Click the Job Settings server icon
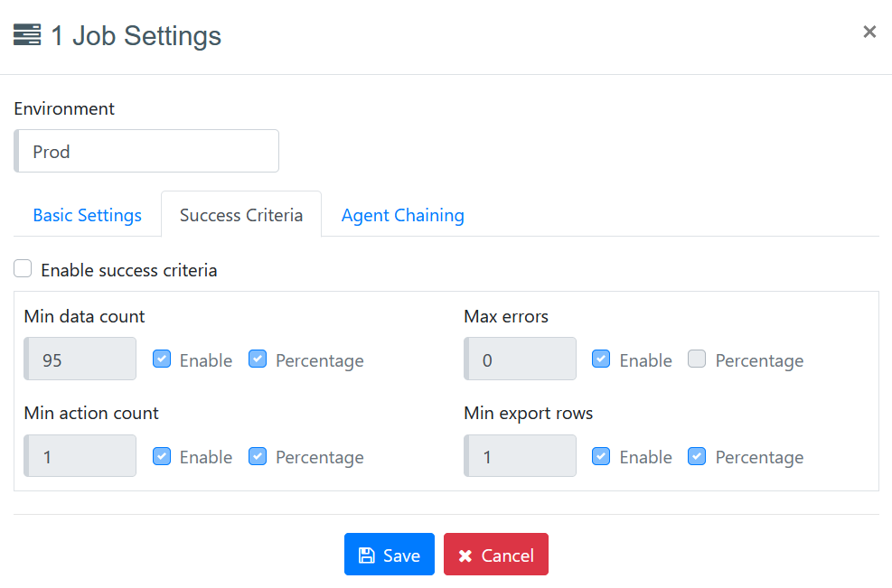 27,36
